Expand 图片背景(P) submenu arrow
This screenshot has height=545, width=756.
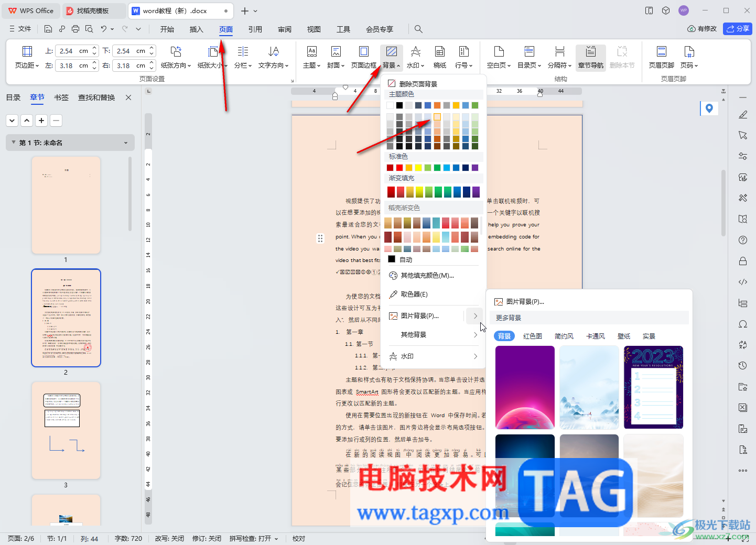(x=475, y=316)
